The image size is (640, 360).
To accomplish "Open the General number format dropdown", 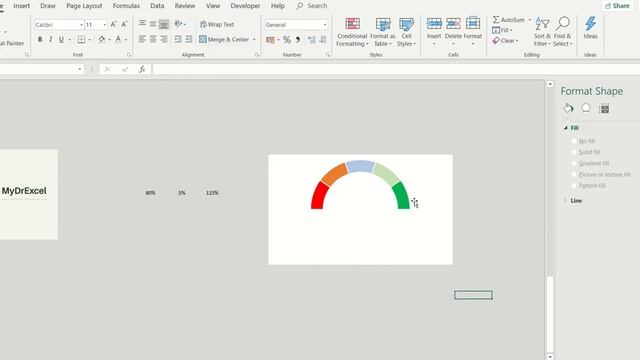I will [325, 25].
